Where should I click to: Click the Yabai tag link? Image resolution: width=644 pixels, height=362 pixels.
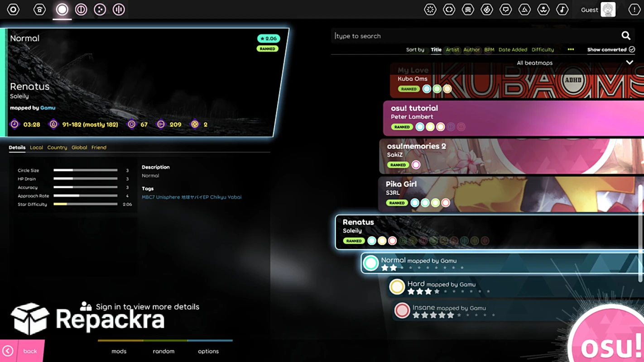coord(235,197)
